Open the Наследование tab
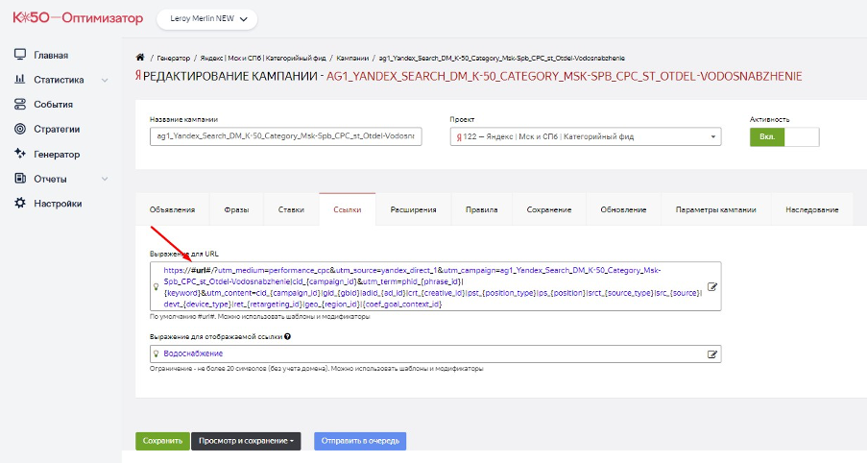Screen dimensions: 868x463 (811, 210)
